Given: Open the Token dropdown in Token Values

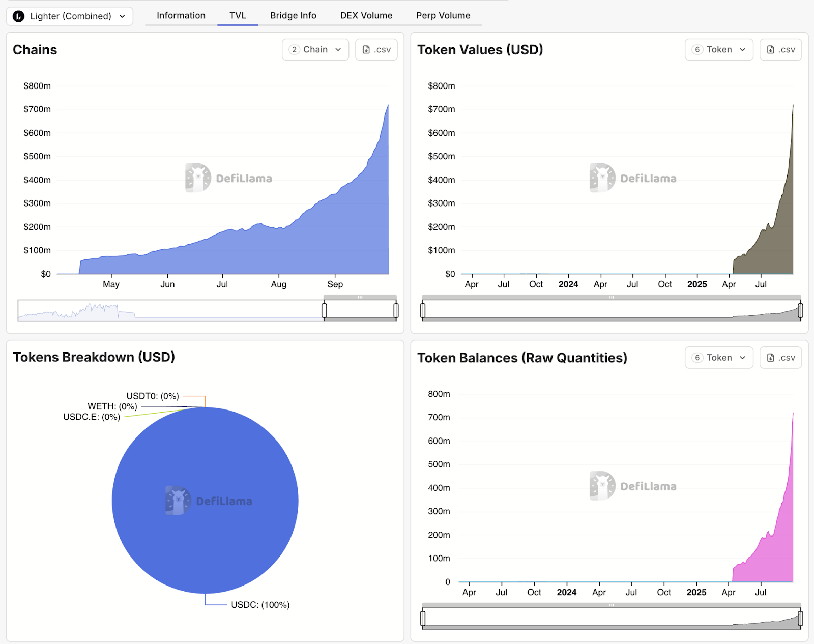Looking at the screenshot, I should (718, 50).
